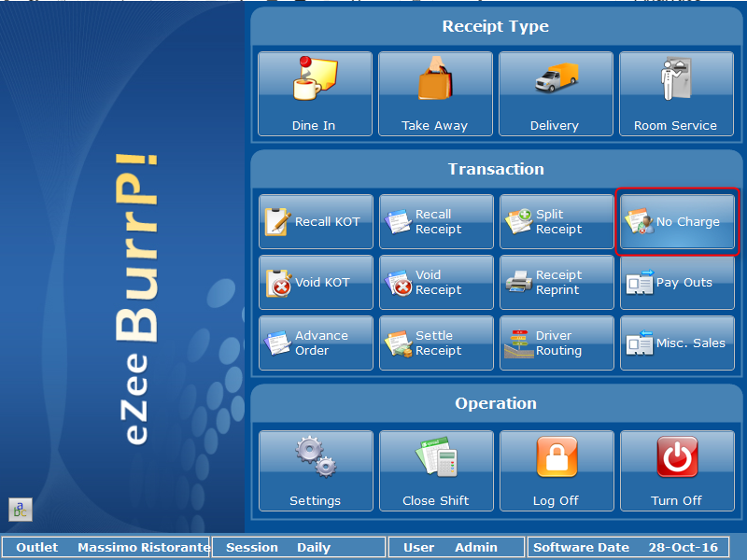Open Settings gears icon
The width and height of the screenshot is (747, 560).
tap(316, 456)
